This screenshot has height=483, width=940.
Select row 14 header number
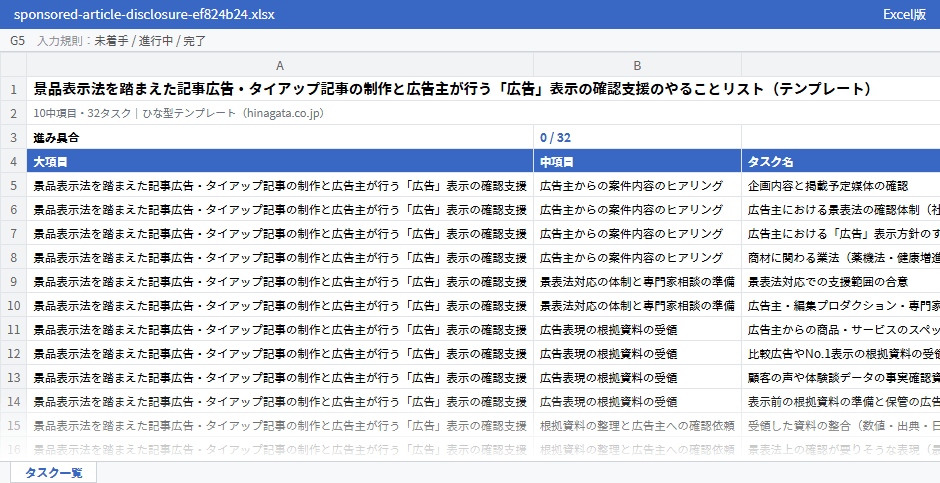point(13,401)
